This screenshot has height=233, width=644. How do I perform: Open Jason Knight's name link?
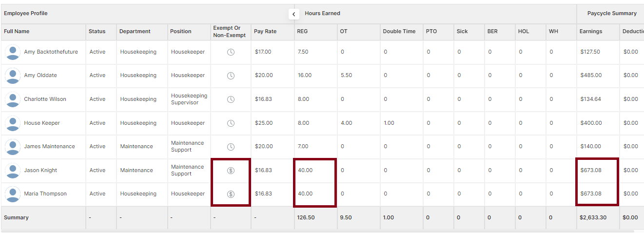(x=40, y=170)
